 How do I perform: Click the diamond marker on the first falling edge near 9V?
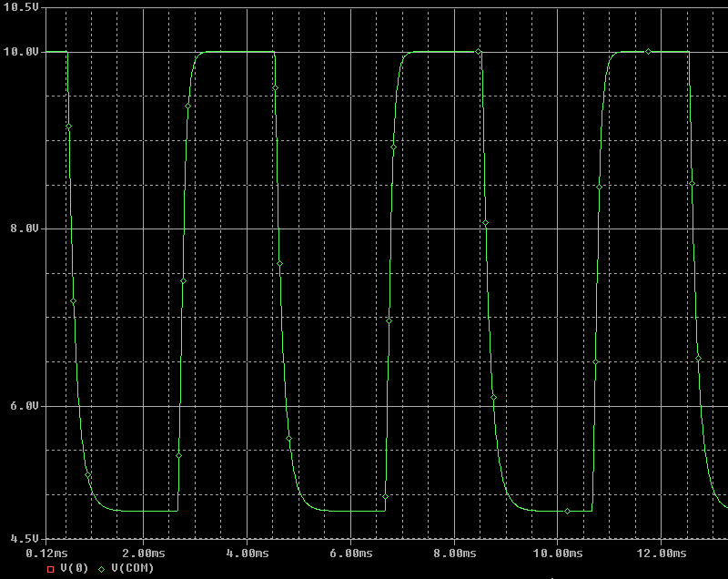click(x=68, y=126)
